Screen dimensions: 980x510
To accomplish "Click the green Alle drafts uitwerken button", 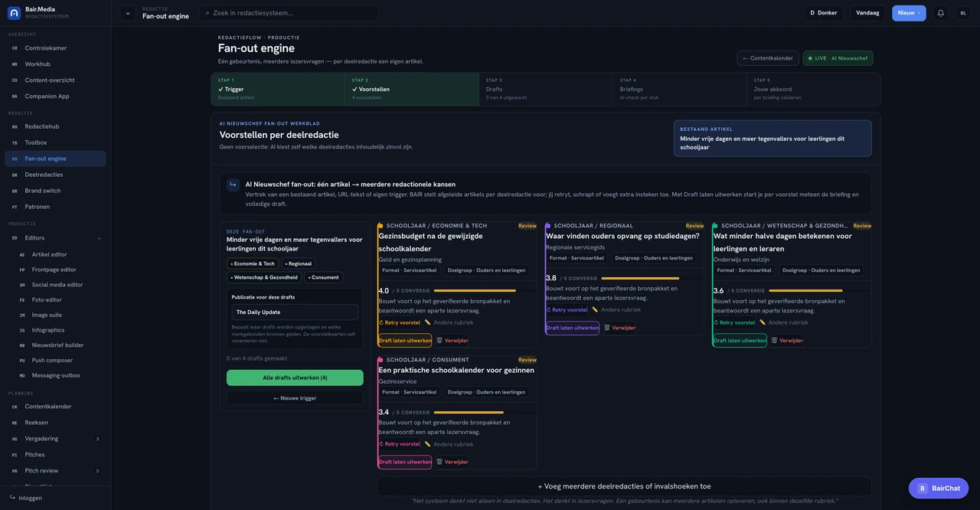I will click(295, 378).
